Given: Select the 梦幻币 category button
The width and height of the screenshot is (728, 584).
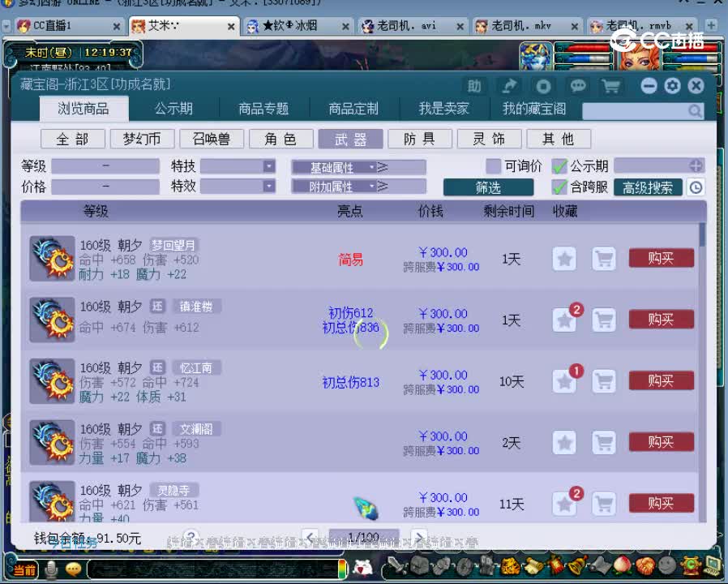Looking at the screenshot, I should [x=142, y=139].
